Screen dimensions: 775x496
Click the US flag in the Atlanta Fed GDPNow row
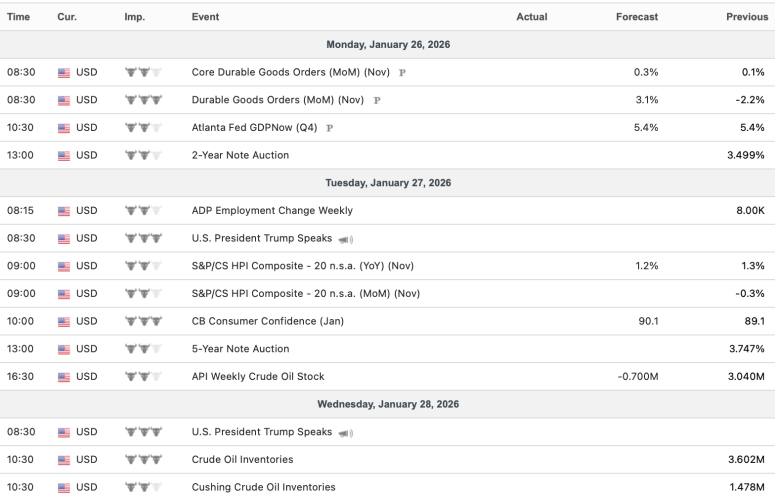pyautogui.click(x=64, y=128)
